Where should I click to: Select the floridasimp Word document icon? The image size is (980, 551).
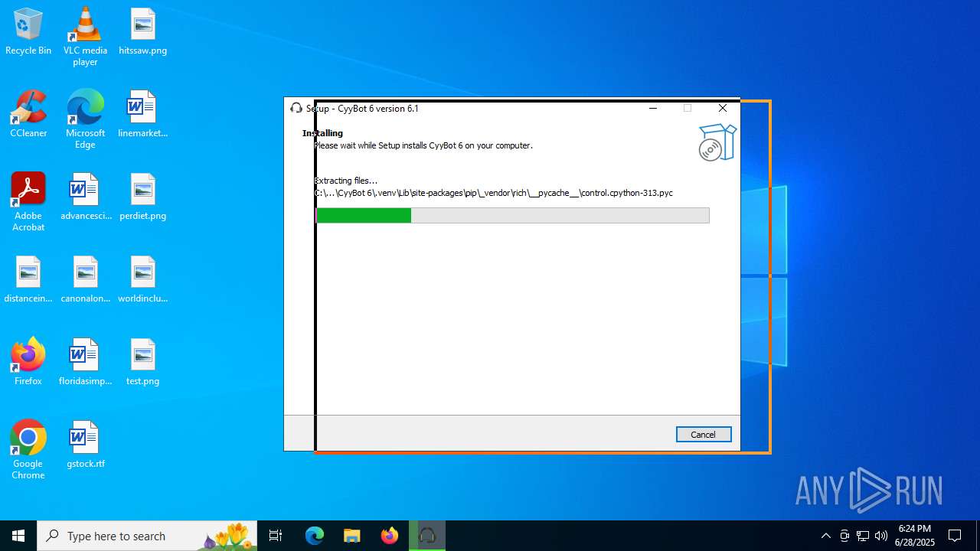point(85,362)
